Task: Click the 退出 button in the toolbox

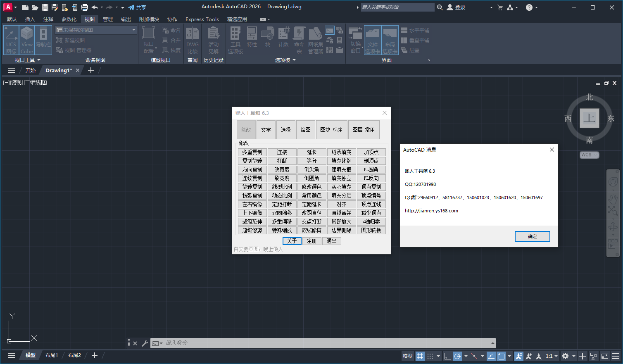Action: point(331,241)
